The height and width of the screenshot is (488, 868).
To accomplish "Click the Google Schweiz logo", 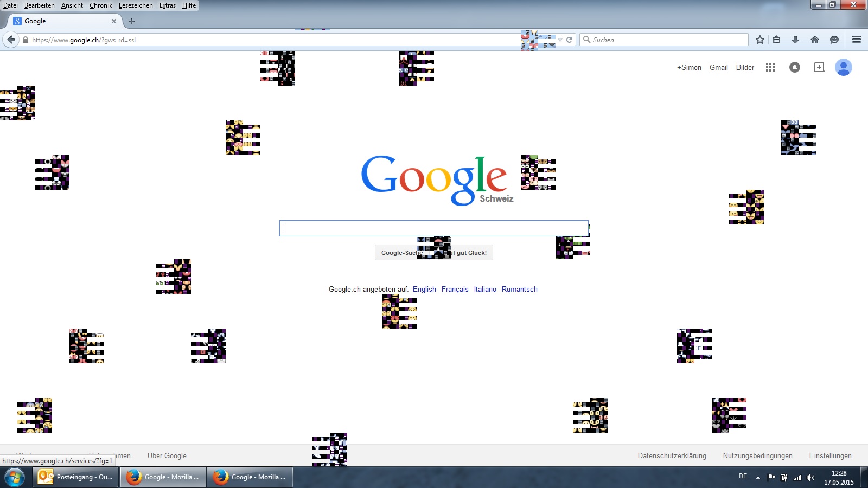I will click(x=437, y=180).
